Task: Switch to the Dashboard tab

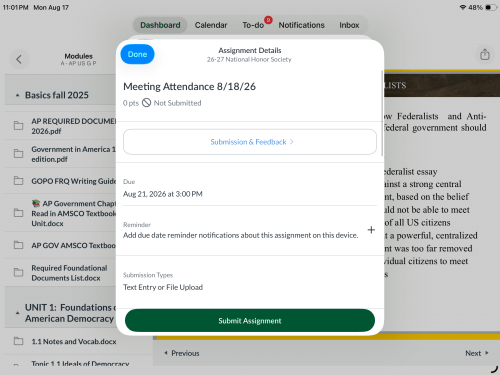Action: click(x=160, y=25)
